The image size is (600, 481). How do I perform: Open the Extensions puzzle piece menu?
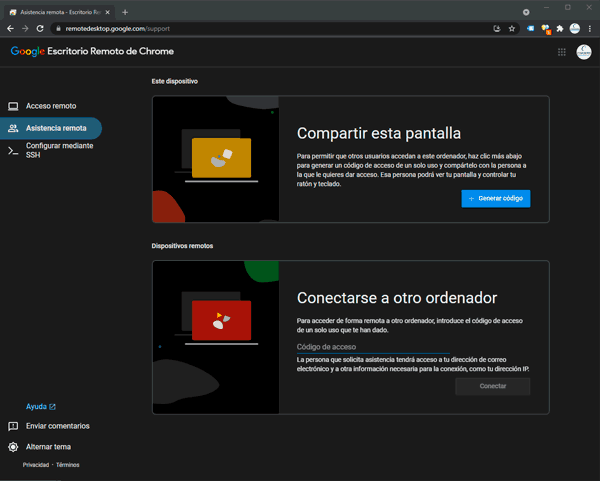(560, 29)
